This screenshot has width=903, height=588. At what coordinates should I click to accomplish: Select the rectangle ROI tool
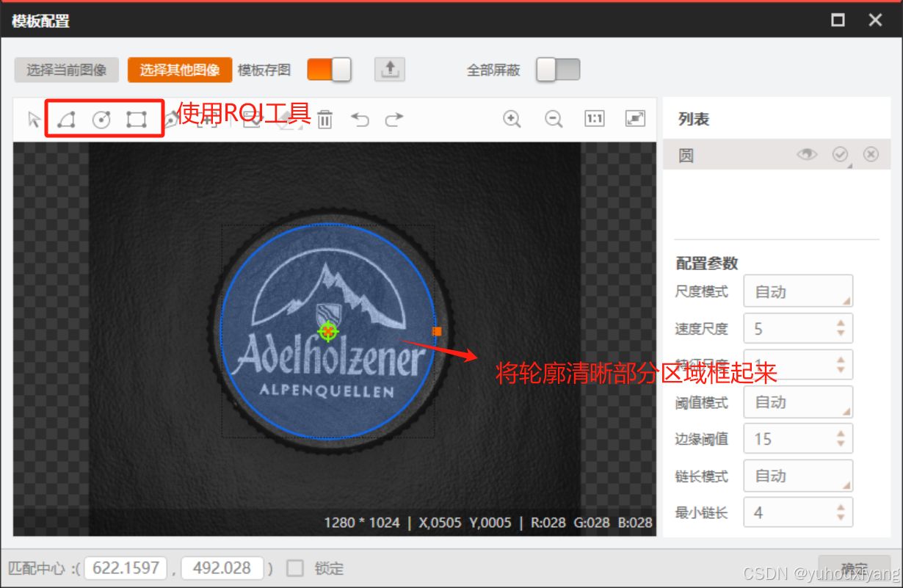click(137, 119)
